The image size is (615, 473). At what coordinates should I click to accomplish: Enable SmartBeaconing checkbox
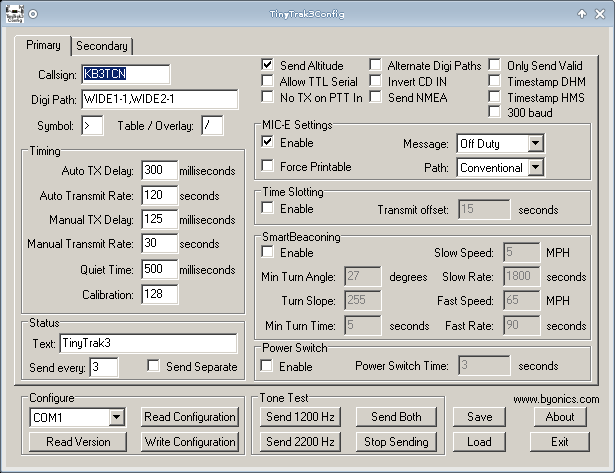pyautogui.click(x=267, y=252)
